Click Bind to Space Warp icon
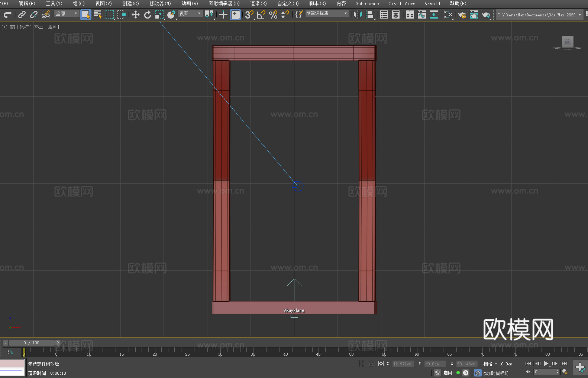The height and width of the screenshot is (378, 588). (46, 14)
